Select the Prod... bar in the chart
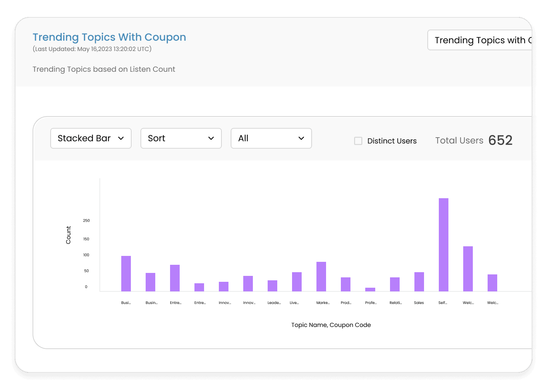Screen dimensions: 556x392 345,284
